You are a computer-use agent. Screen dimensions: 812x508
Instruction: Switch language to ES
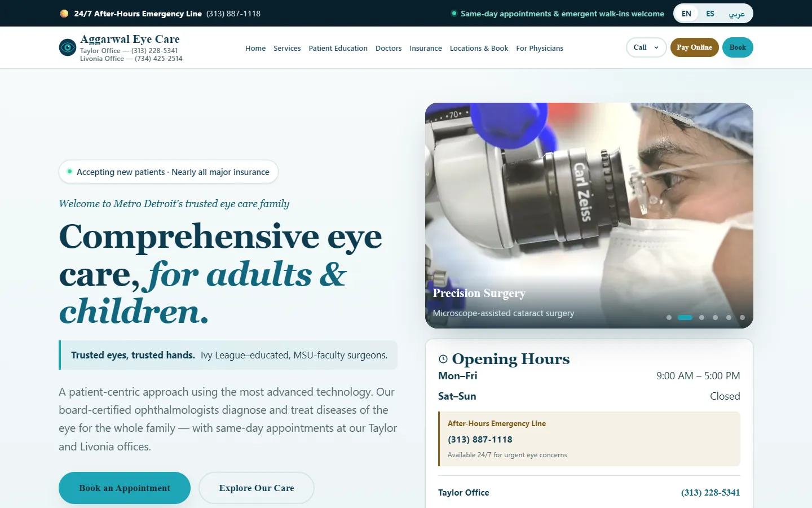tap(710, 14)
